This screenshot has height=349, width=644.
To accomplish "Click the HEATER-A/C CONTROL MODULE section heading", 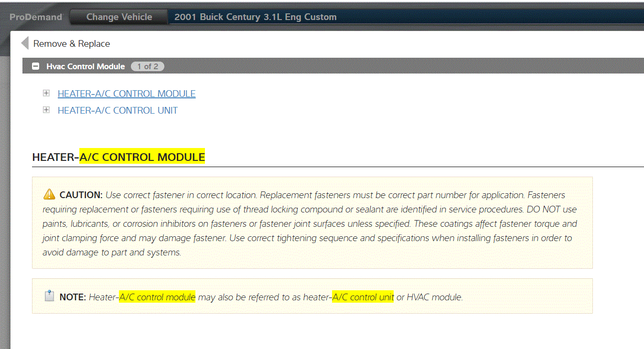I will [118, 157].
